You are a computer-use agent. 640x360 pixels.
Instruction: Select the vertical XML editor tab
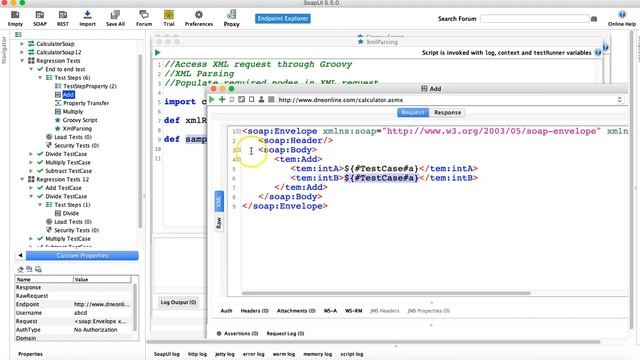point(219,201)
